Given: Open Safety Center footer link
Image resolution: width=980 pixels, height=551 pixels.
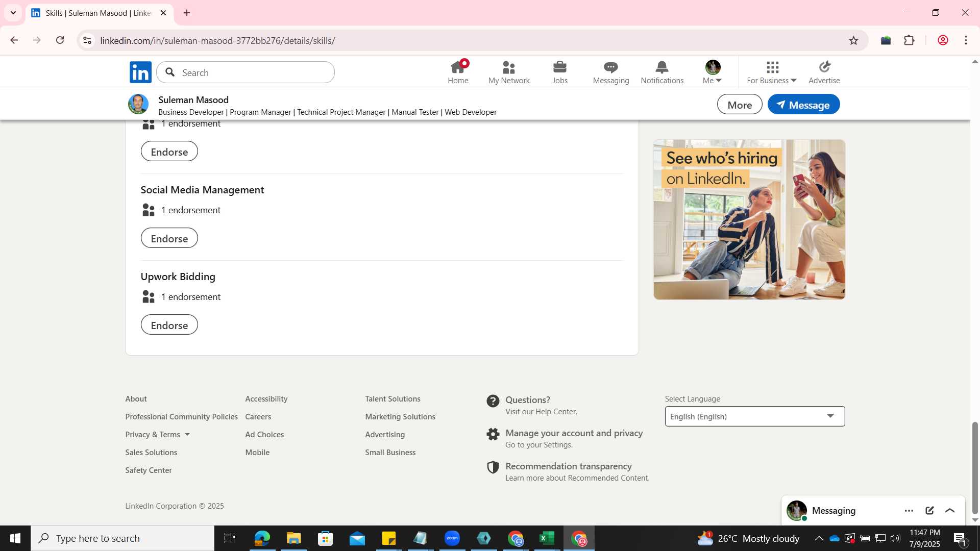Looking at the screenshot, I should click(x=149, y=470).
